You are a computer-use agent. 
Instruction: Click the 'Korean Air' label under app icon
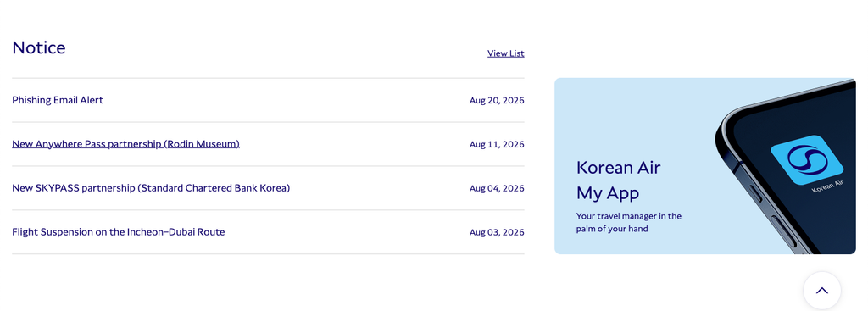tap(827, 186)
